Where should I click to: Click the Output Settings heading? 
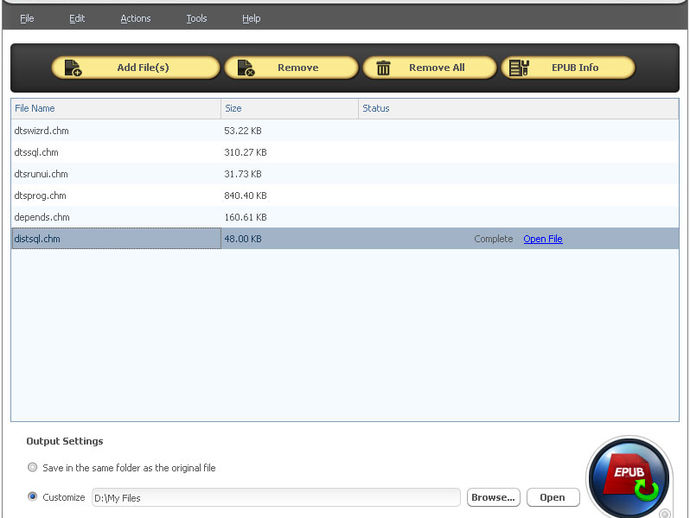(65, 441)
